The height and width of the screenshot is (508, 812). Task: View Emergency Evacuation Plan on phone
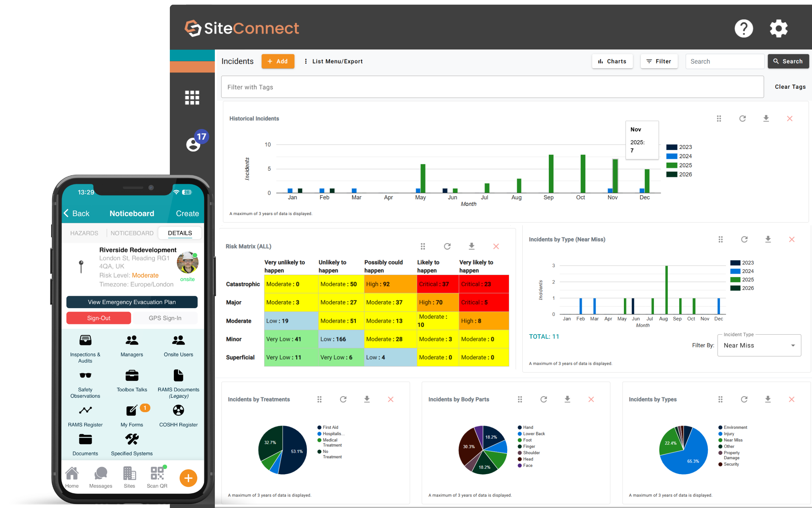pos(132,302)
